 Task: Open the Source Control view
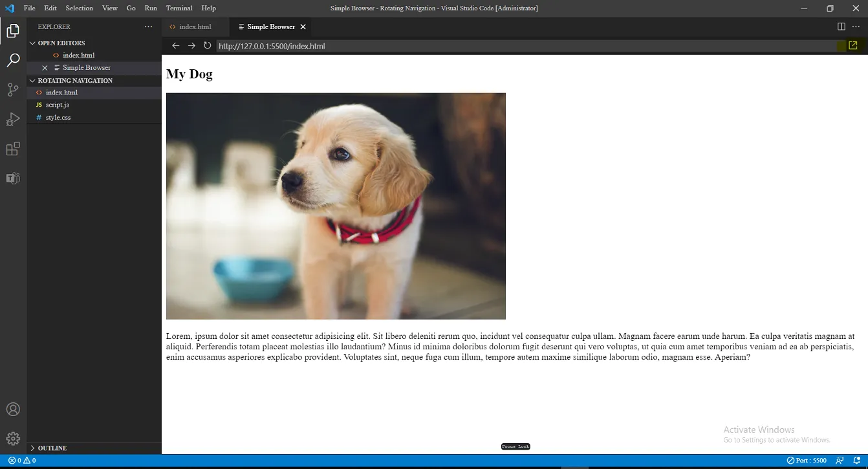[13, 90]
